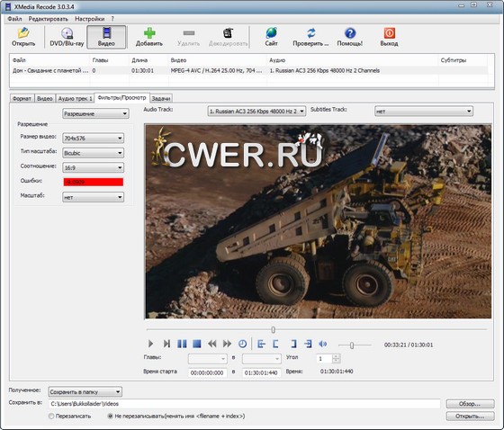Click the video preview image
504x430 pixels.
[319, 221]
